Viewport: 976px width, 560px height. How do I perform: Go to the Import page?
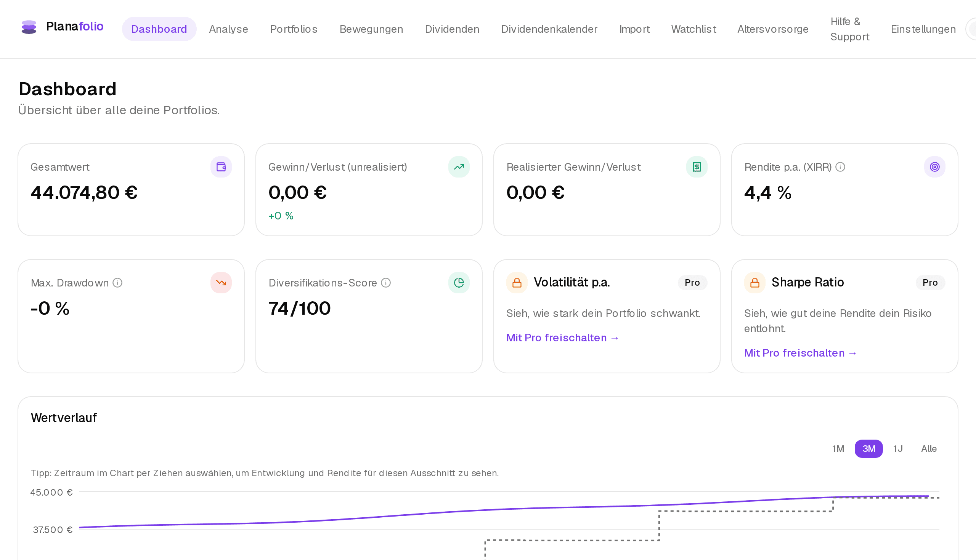(634, 29)
